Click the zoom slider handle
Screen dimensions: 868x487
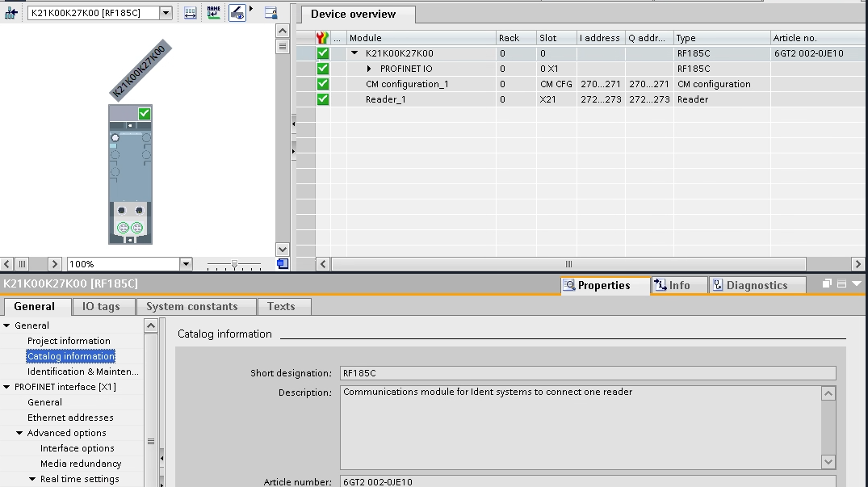[x=234, y=265]
